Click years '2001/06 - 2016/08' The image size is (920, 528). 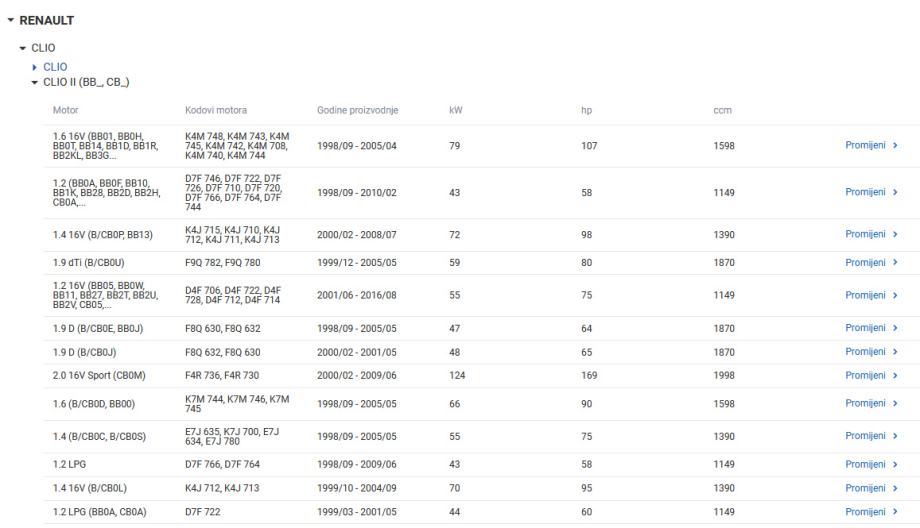coord(357,295)
